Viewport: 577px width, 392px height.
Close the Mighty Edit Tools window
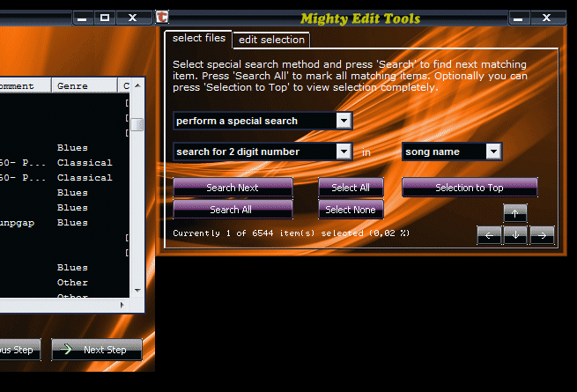tap(548, 18)
